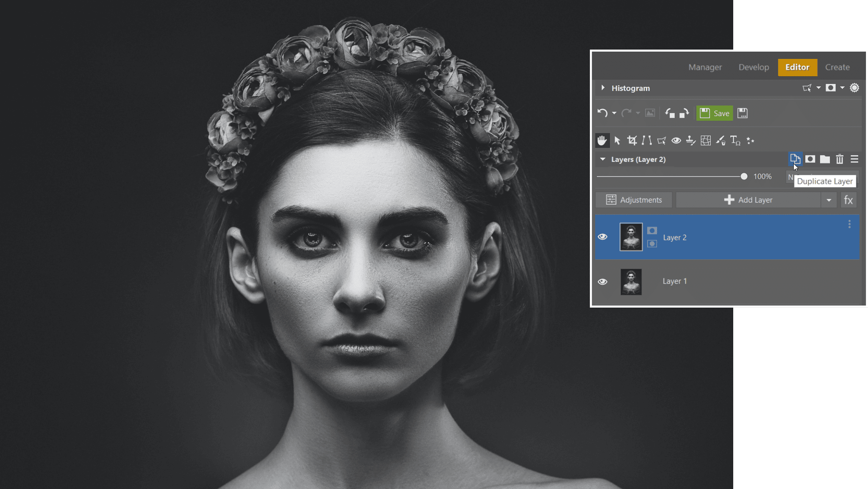Switch to the Manager tab
The image size is (868, 489).
705,67
